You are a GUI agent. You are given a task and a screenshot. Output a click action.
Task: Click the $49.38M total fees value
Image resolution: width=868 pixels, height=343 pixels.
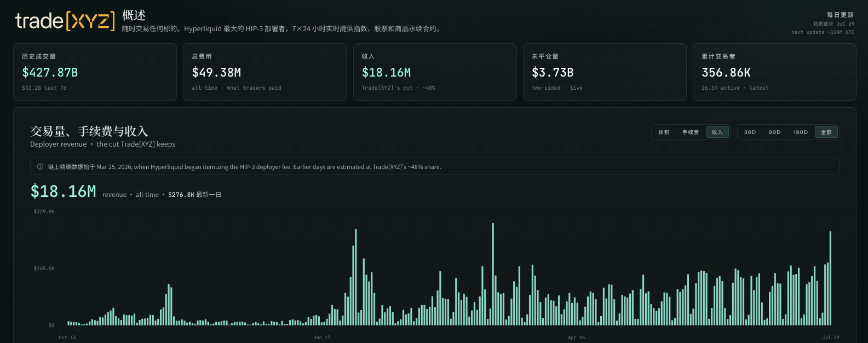point(216,72)
